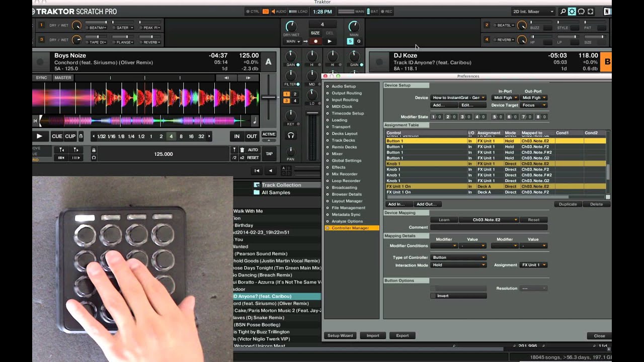
Task: Move grid marker right icon
Action: (76, 150)
